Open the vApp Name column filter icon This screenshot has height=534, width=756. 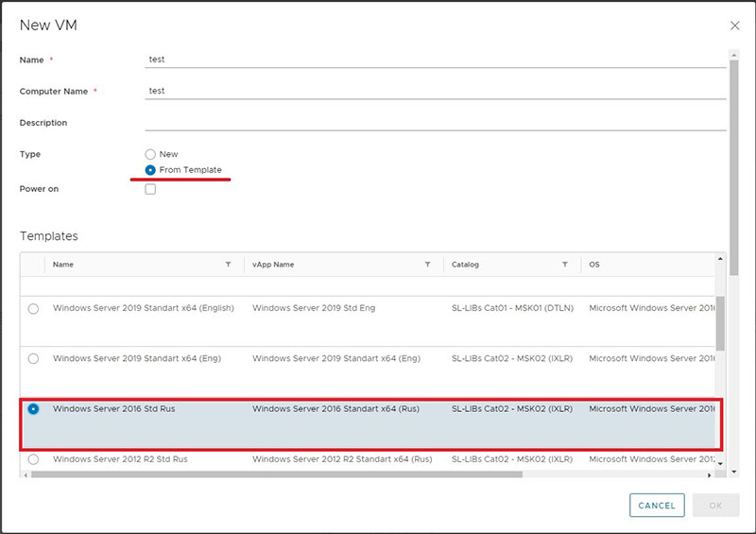pyautogui.click(x=428, y=265)
